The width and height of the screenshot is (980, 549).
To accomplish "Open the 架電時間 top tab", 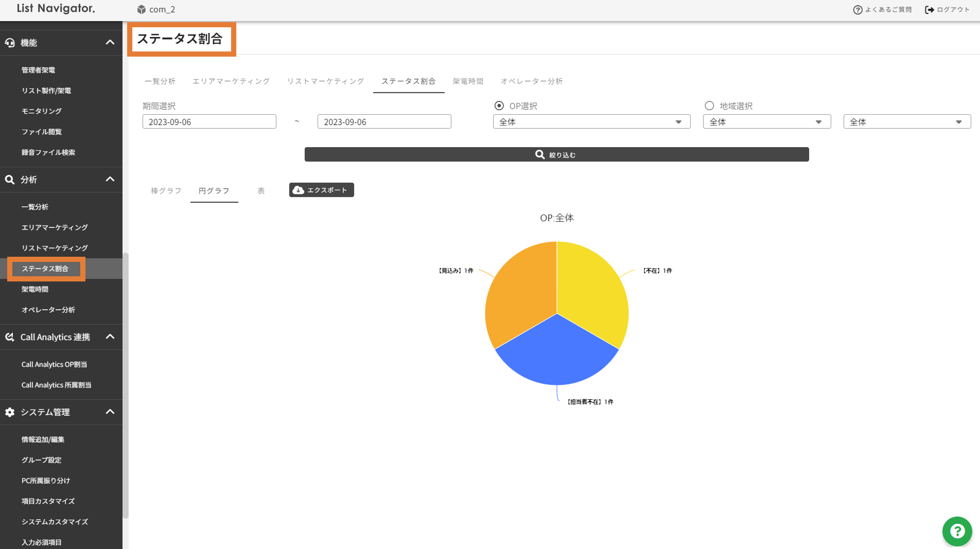I will [x=468, y=81].
